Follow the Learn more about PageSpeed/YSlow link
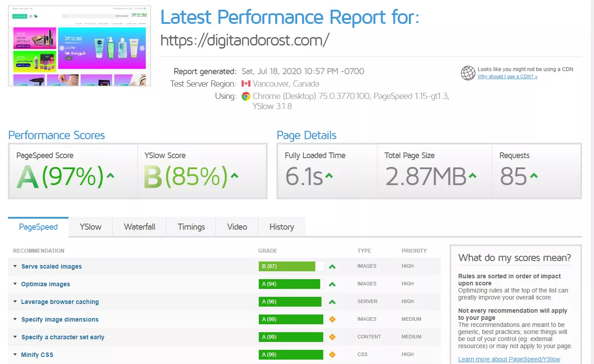 [509, 359]
